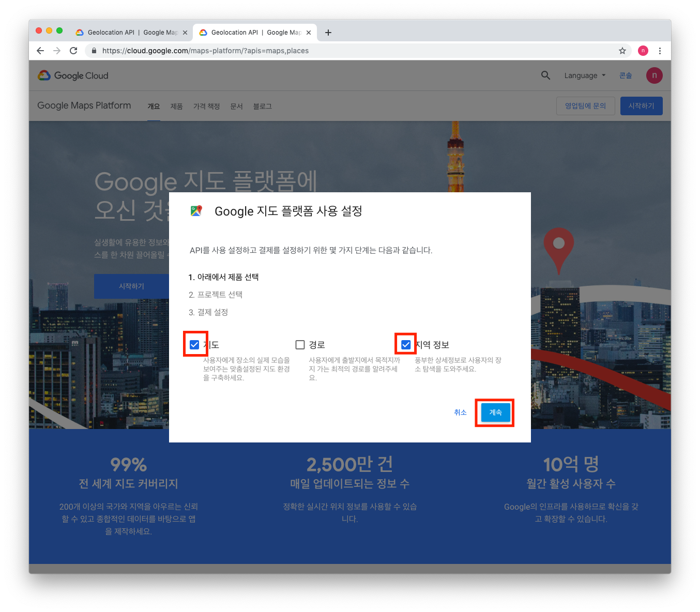Click the site lock icon in address bar

pyautogui.click(x=94, y=51)
